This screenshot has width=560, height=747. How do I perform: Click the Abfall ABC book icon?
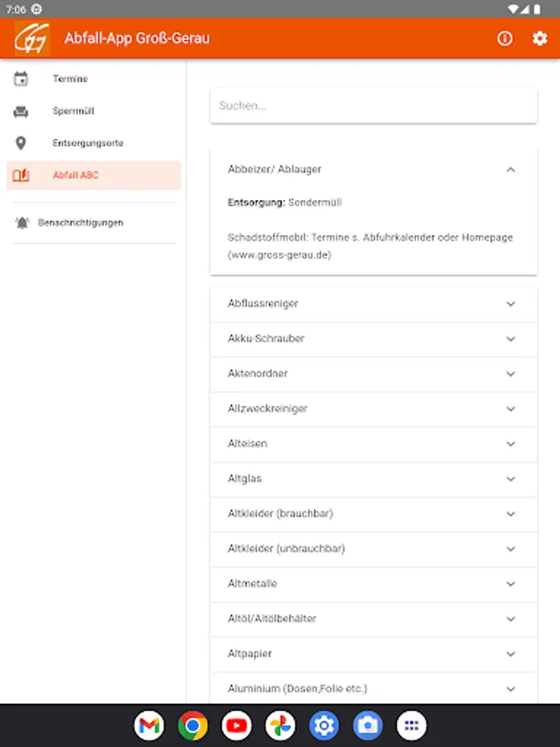[x=22, y=175]
